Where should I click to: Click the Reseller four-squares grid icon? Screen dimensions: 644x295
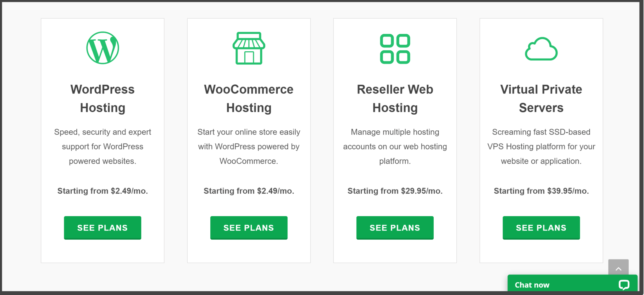click(x=395, y=49)
